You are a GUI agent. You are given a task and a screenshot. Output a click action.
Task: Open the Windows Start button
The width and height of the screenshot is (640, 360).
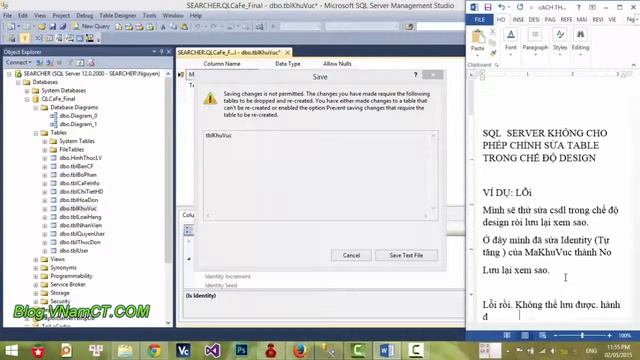11,351
